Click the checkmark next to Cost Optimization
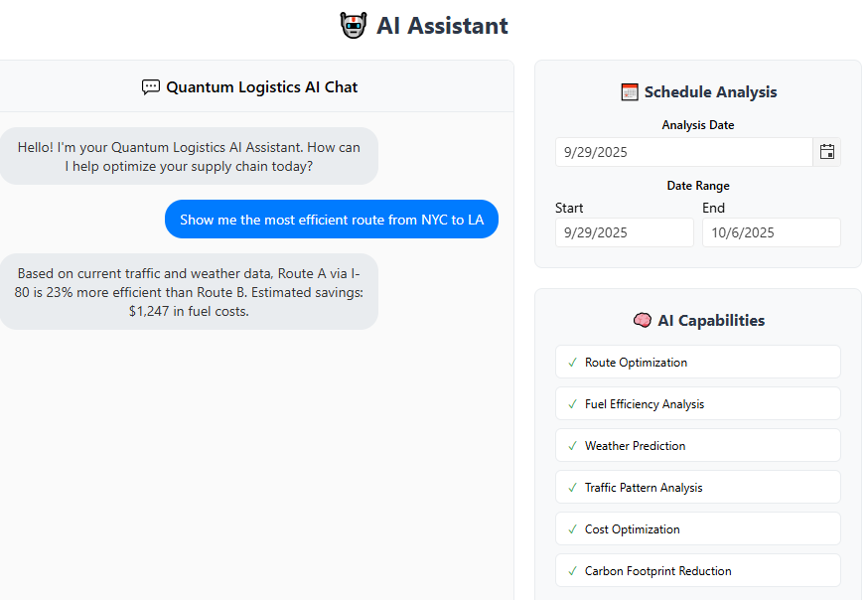868x600 pixels. point(572,529)
